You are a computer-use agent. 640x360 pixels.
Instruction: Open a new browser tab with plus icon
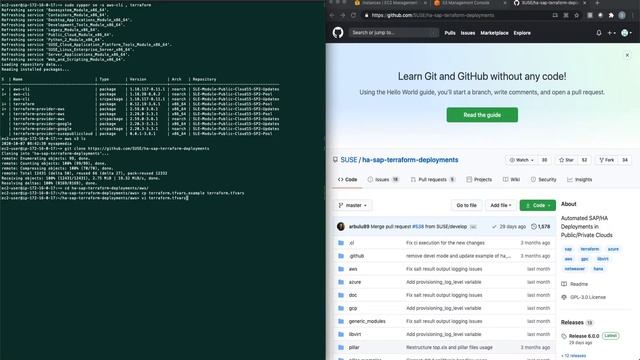click(597, 3)
